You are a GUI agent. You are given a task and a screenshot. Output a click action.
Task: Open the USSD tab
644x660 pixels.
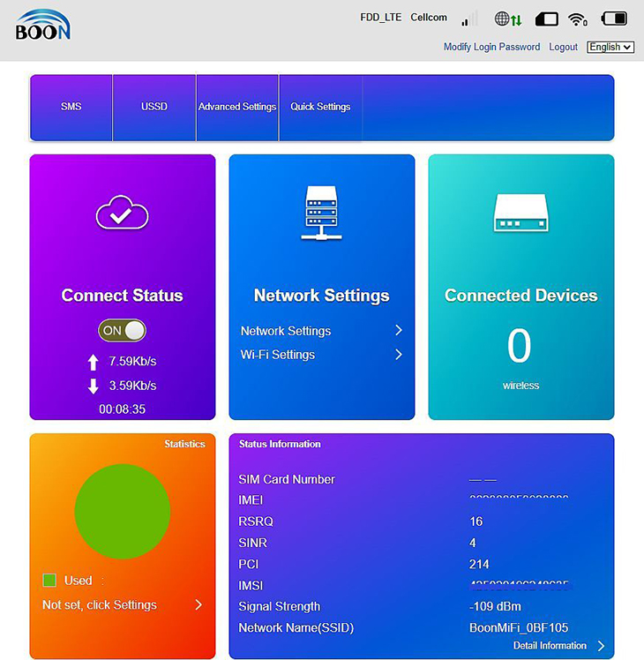154,108
